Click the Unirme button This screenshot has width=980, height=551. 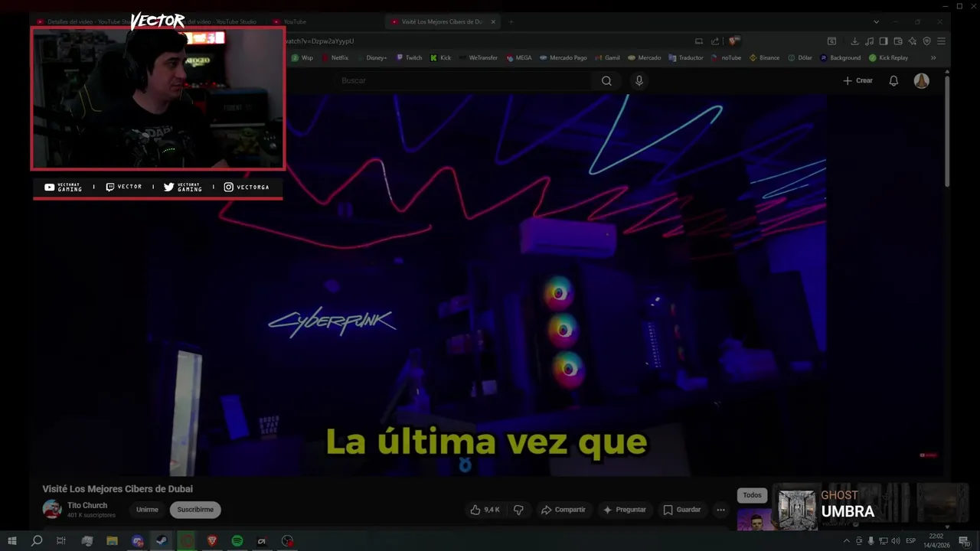tap(147, 510)
